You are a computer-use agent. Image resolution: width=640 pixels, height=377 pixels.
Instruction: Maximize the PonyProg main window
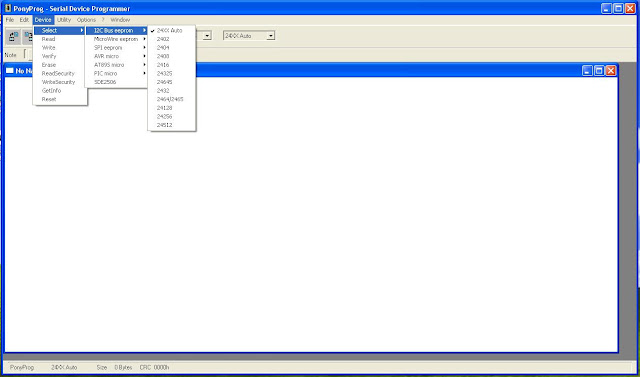618,9
